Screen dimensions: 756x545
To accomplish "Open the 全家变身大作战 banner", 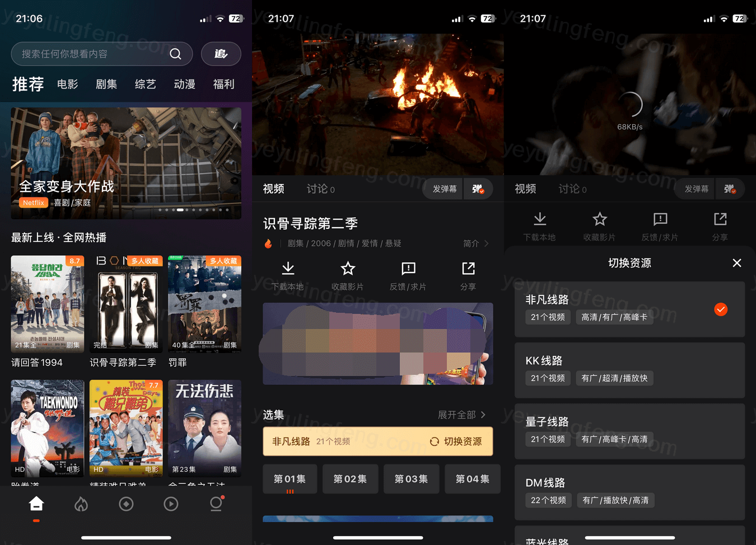I will point(126,163).
